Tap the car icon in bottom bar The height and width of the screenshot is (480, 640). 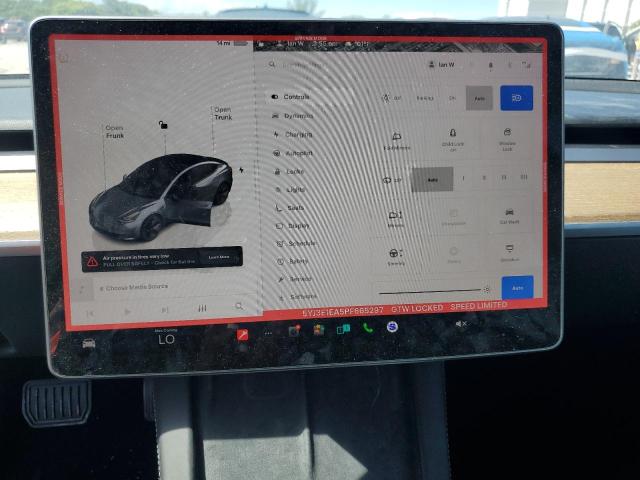pyautogui.click(x=89, y=343)
